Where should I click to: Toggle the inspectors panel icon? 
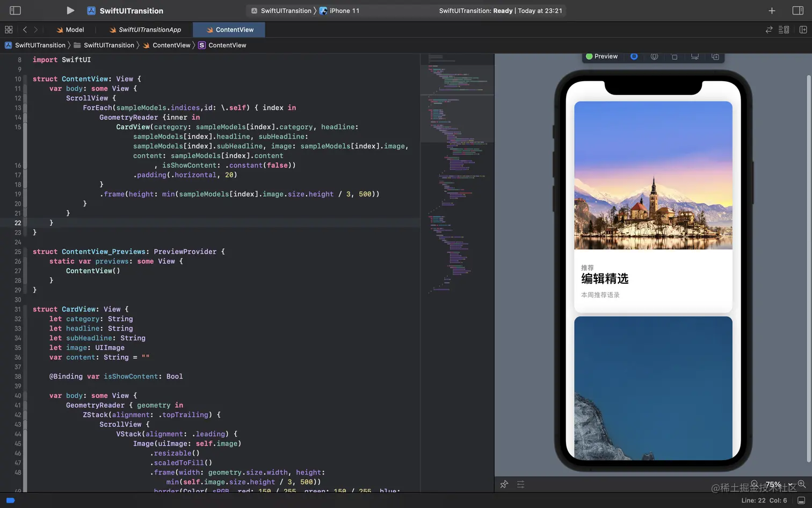(798, 10)
